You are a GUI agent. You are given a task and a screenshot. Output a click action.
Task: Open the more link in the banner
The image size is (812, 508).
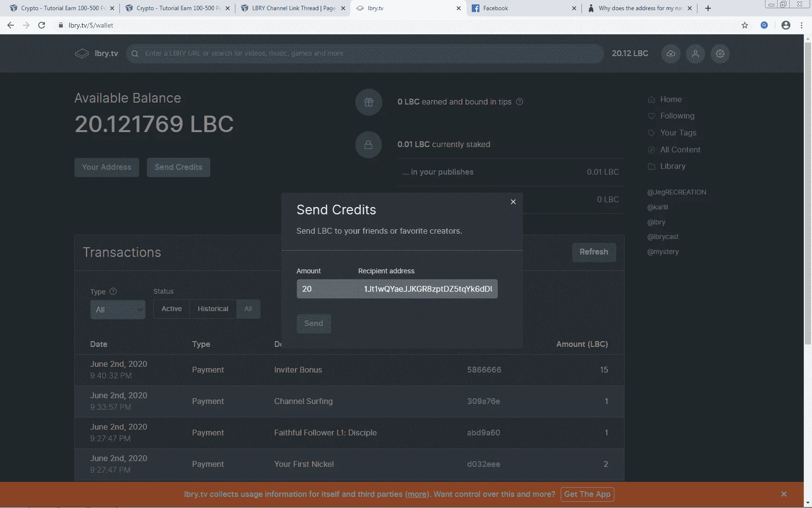(x=417, y=494)
